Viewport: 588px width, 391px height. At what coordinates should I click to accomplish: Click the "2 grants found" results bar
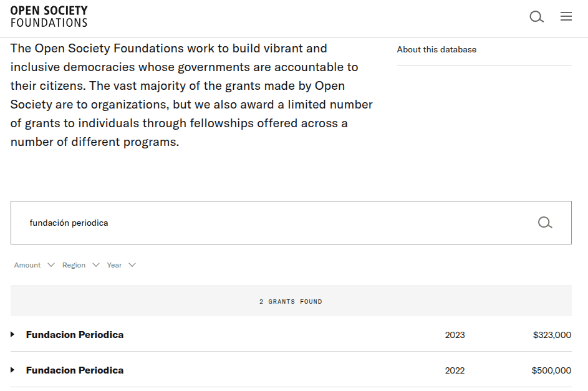(291, 302)
